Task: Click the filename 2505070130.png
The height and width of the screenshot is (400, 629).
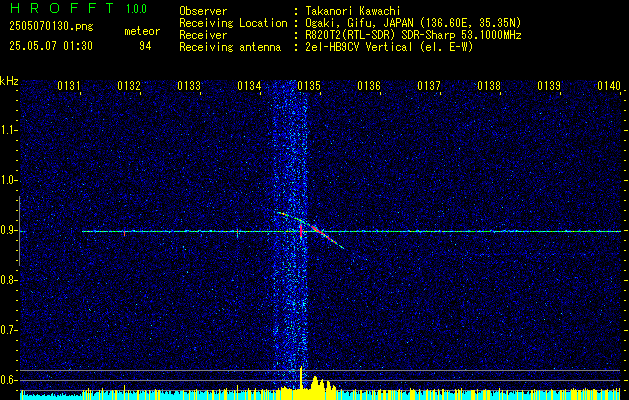Action: pos(51,27)
